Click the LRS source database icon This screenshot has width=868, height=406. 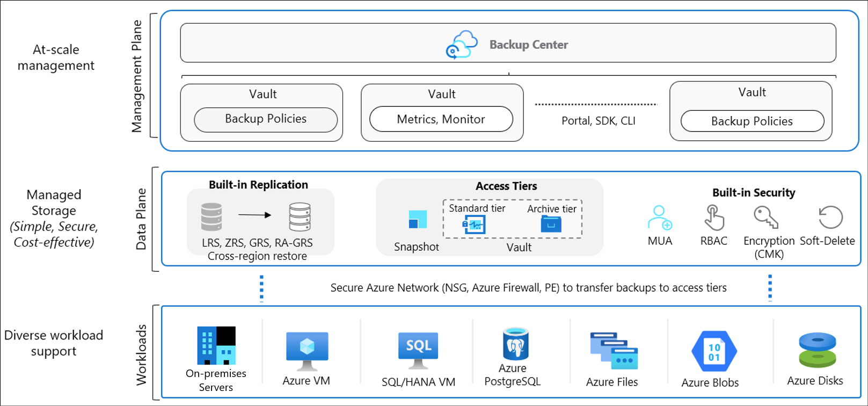pos(211,217)
